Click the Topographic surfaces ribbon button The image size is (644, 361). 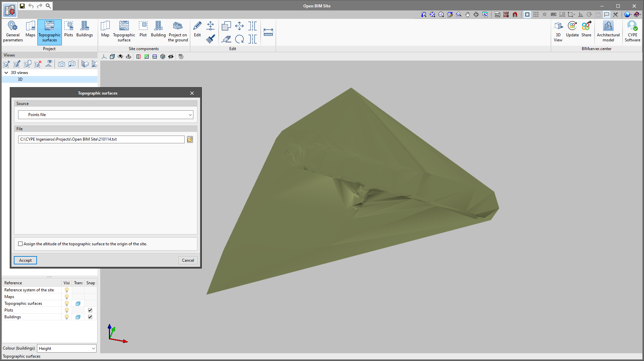click(x=49, y=32)
